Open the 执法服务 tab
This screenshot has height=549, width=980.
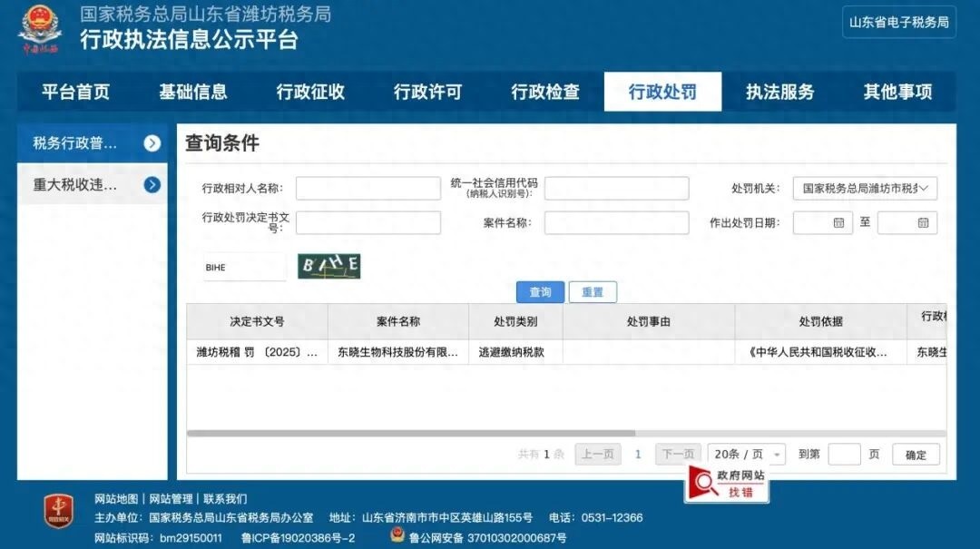coord(779,92)
